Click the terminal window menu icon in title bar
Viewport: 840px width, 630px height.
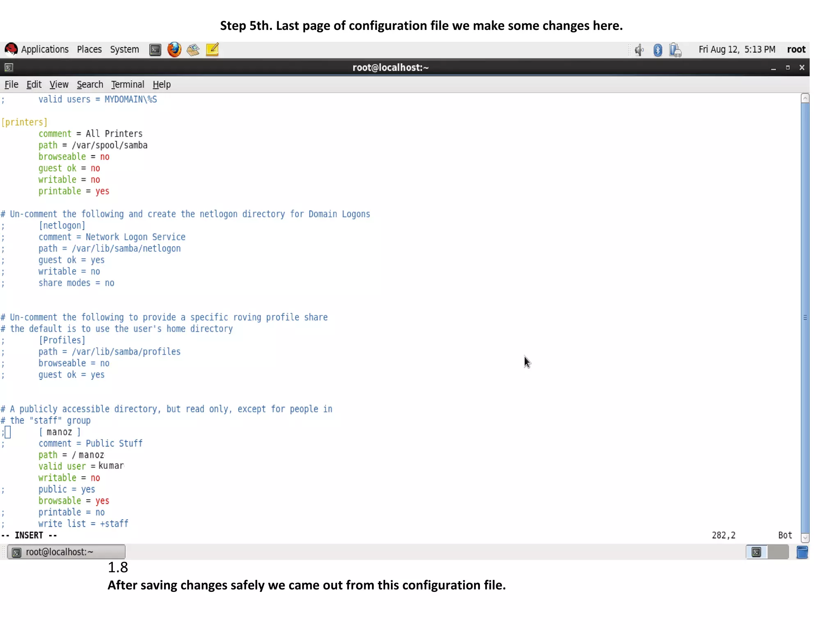coord(9,67)
